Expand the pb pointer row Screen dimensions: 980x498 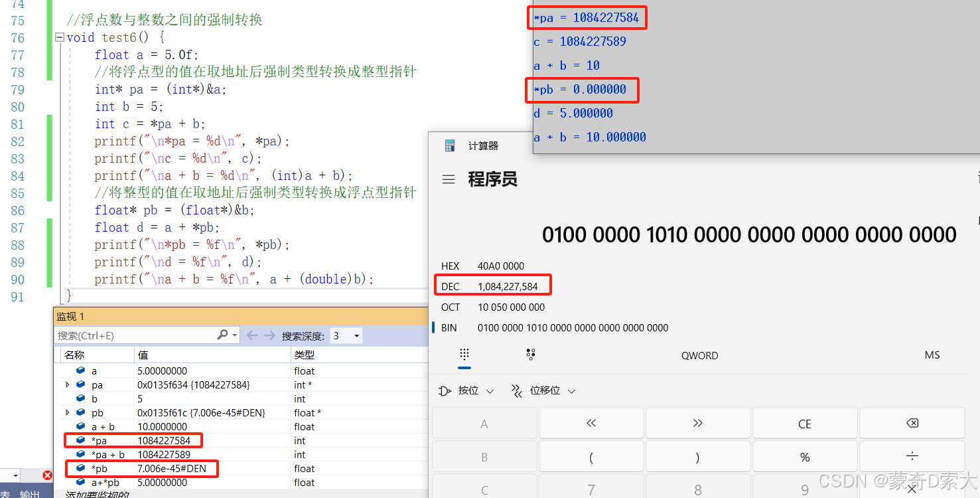67,413
